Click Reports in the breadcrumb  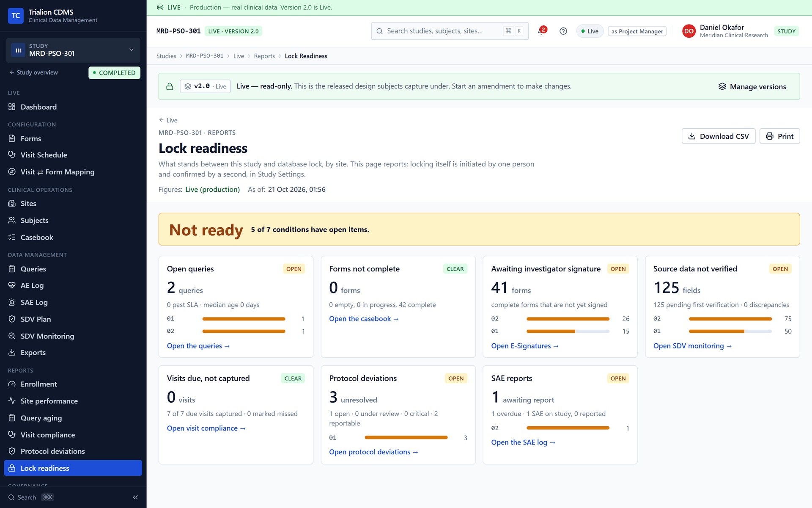[264, 56]
